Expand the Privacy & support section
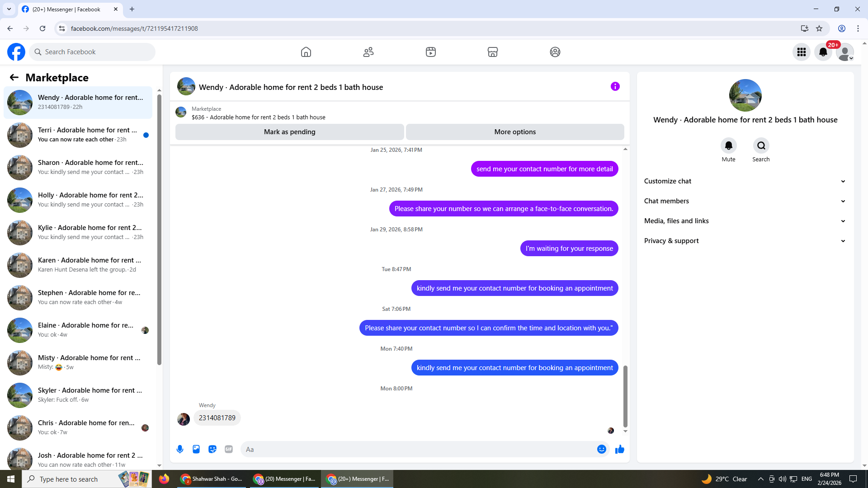This screenshot has height=488, width=868. pos(745,241)
